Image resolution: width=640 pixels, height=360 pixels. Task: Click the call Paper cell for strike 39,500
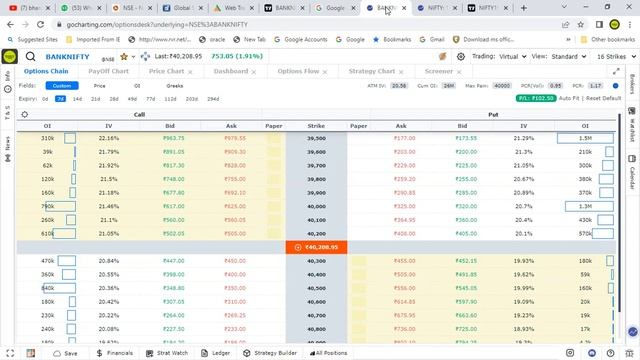click(x=274, y=138)
